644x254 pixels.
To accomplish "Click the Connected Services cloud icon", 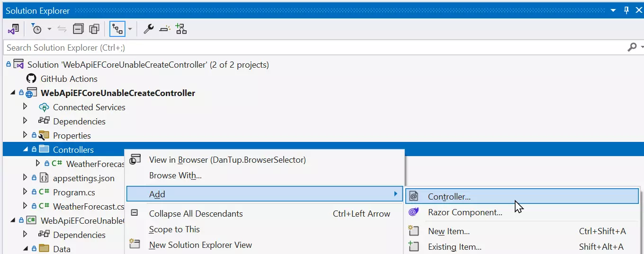I will (x=44, y=107).
